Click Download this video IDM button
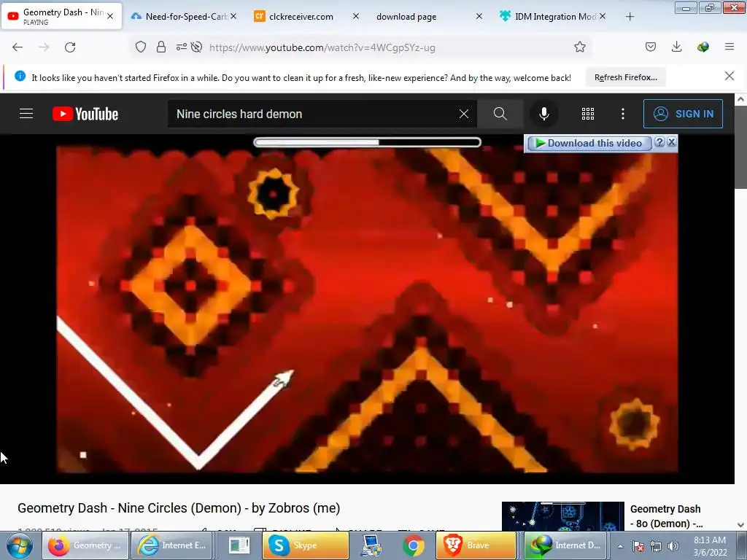Screen dimensions: 747x560 point(589,144)
